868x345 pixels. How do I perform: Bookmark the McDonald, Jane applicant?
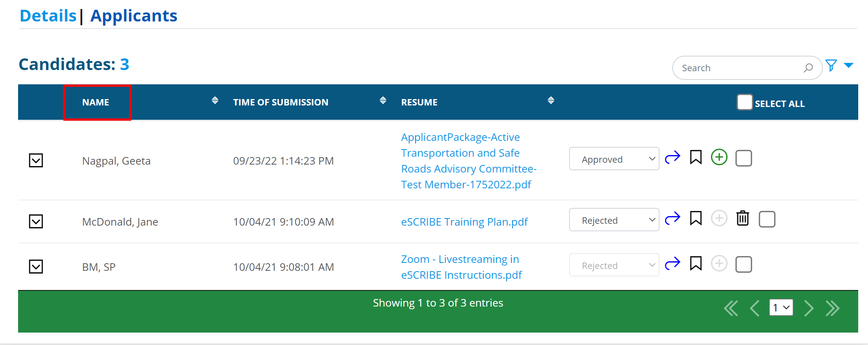point(696,218)
